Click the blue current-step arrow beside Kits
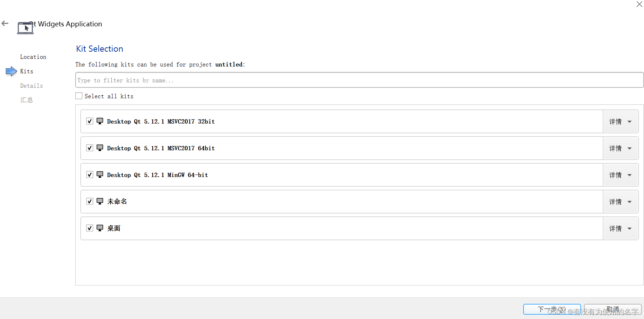This screenshot has width=644, height=319. tap(11, 71)
